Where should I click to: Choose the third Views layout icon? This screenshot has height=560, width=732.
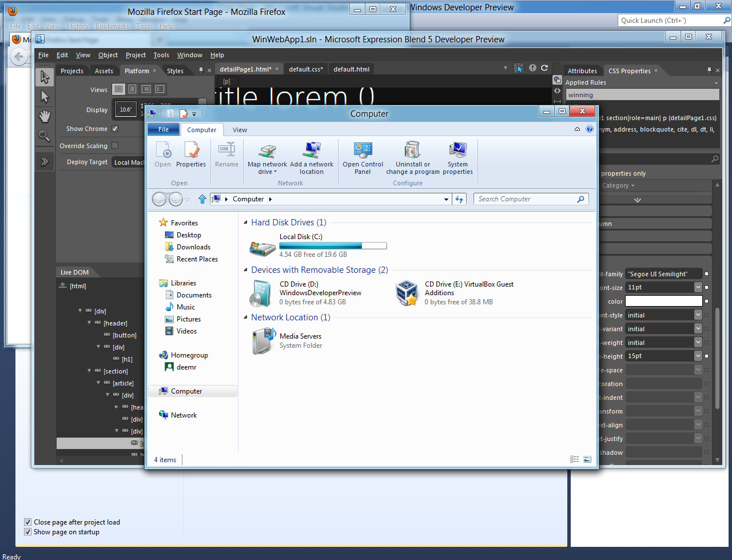[x=146, y=89]
